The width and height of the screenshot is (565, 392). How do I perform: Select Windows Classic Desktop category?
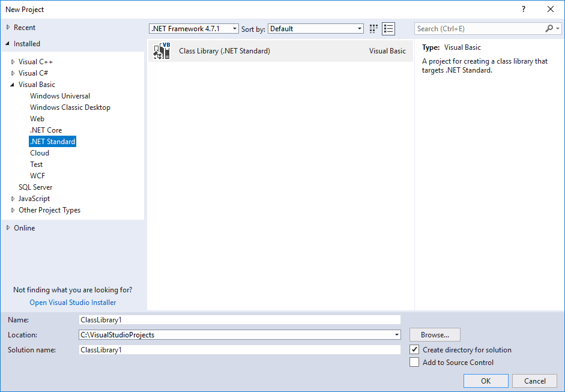pyautogui.click(x=70, y=107)
